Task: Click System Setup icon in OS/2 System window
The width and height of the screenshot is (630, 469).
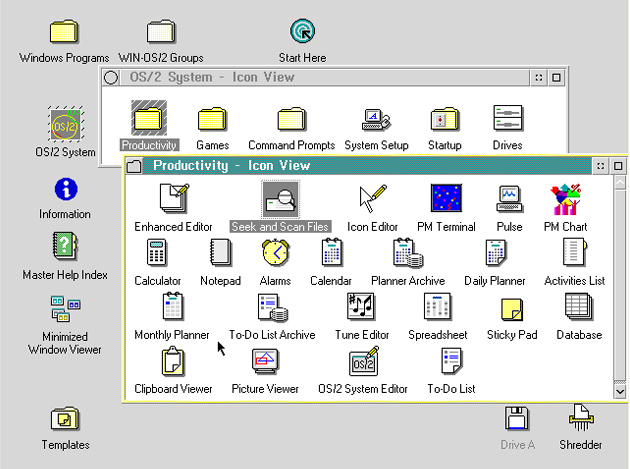Action: [x=376, y=119]
